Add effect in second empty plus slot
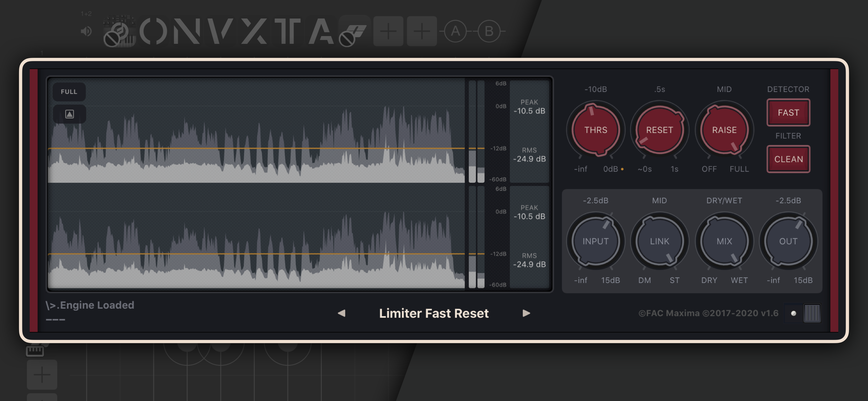The width and height of the screenshot is (868, 401). coord(421,31)
